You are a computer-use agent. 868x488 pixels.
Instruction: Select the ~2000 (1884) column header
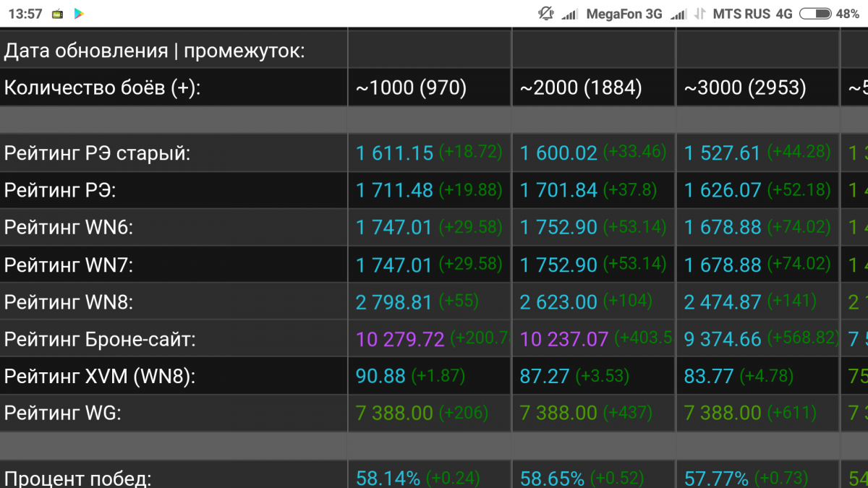coord(581,88)
